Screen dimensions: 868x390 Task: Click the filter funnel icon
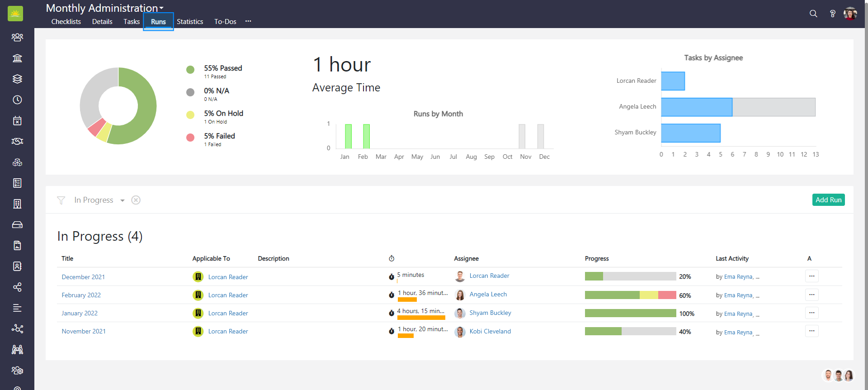(x=61, y=200)
